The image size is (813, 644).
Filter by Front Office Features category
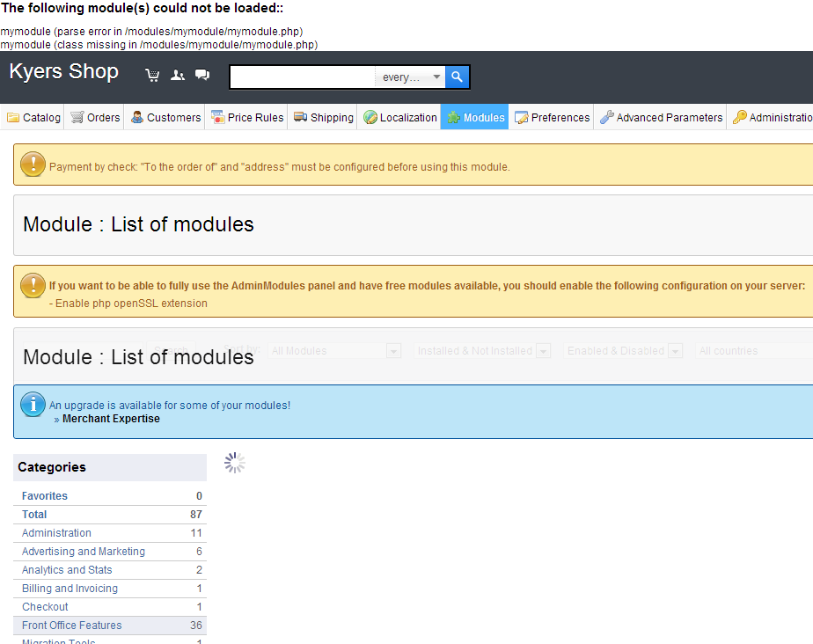[71, 626]
